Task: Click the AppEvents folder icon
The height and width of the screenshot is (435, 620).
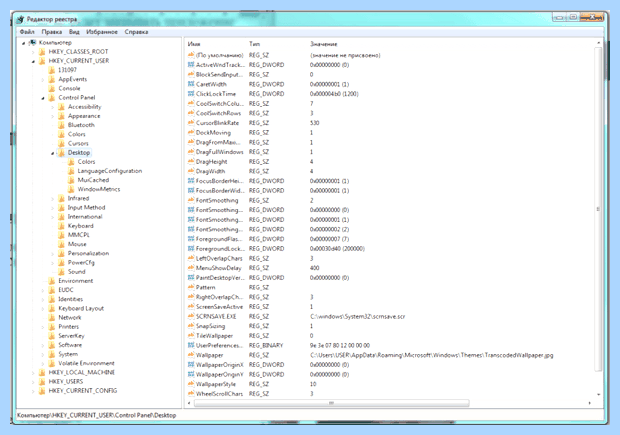Action: [52, 79]
